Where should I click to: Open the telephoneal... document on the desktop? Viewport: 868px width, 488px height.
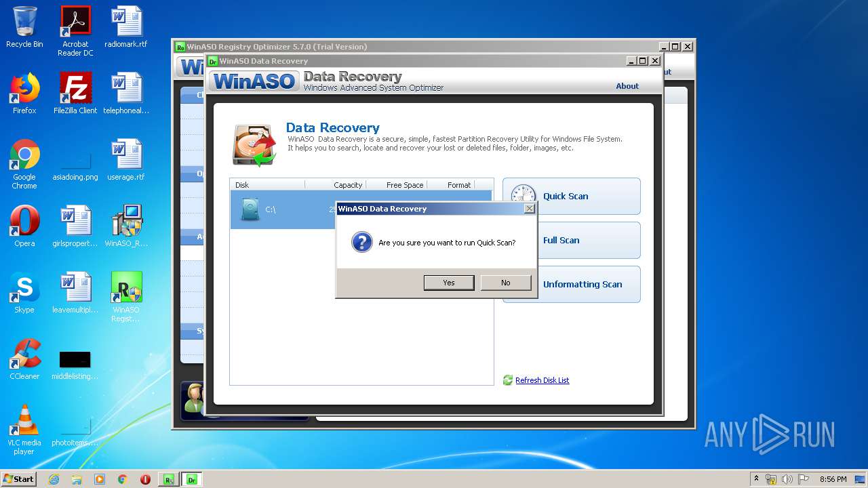126,94
